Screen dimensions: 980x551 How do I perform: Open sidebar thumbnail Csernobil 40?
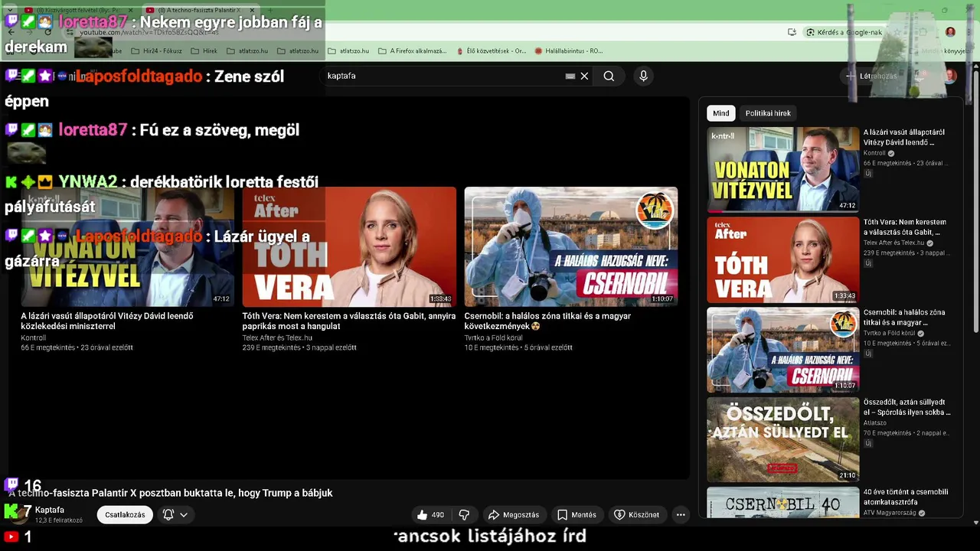(782, 502)
